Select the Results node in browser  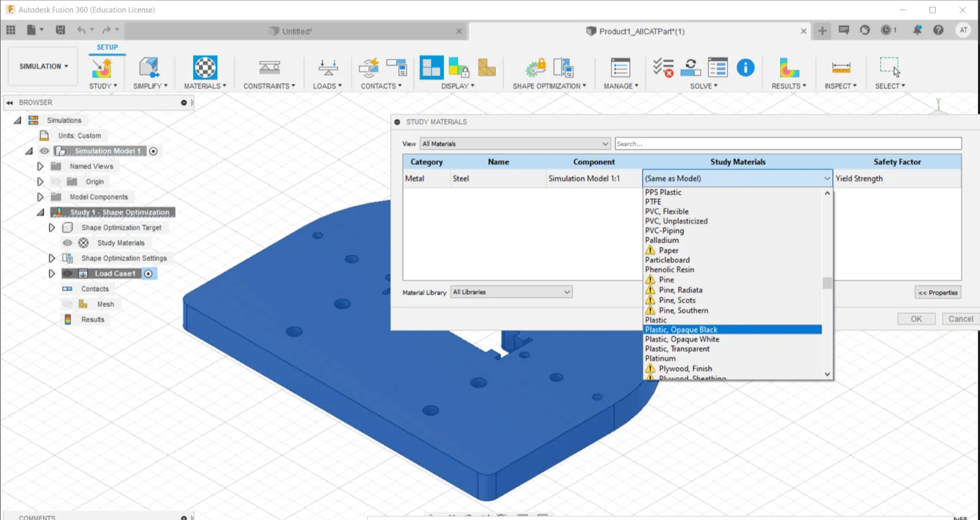pos(92,319)
